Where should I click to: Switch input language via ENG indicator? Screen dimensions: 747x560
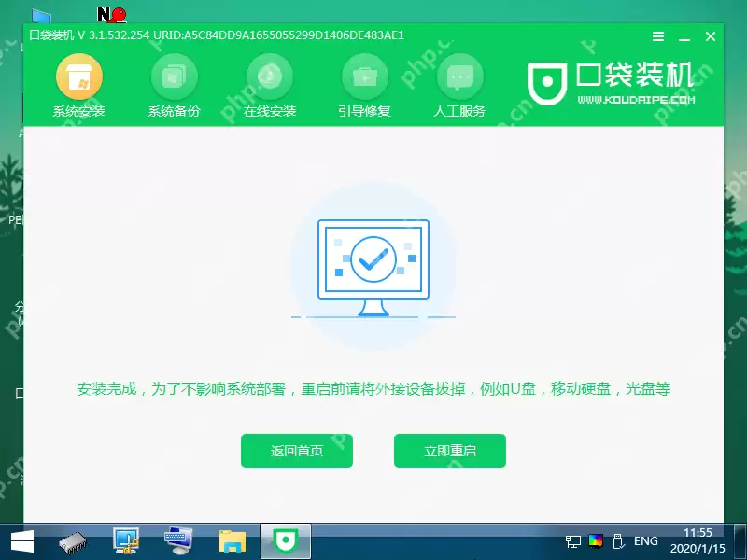(645, 540)
